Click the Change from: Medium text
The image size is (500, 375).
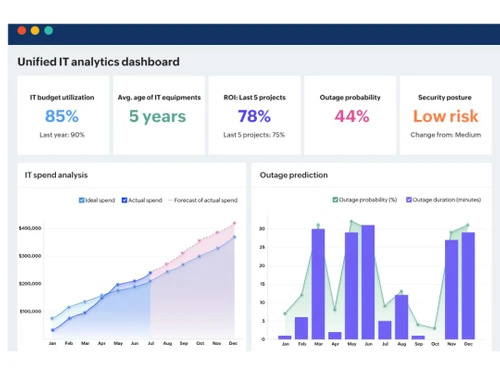coord(446,135)
